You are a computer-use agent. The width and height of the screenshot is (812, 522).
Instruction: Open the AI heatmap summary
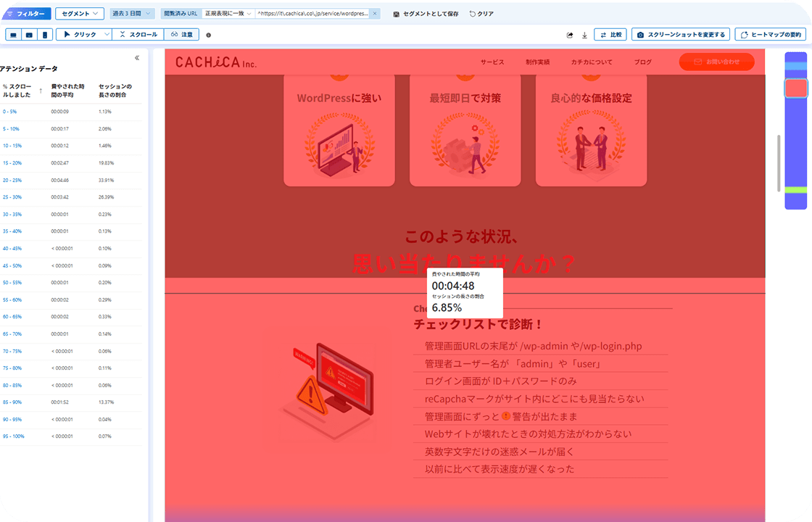click(x=771, y=34)
